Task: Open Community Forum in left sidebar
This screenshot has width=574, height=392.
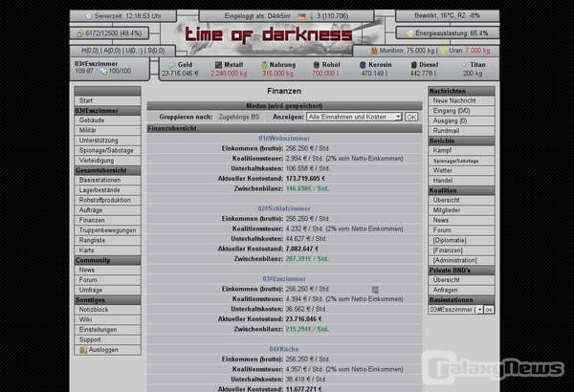Action: (x=107, y=279)
